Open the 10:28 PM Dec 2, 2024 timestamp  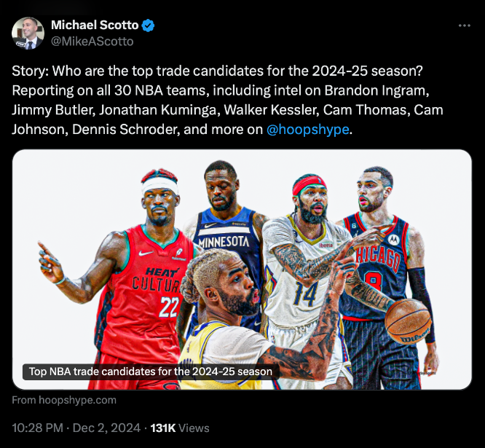tap(76, 428)
